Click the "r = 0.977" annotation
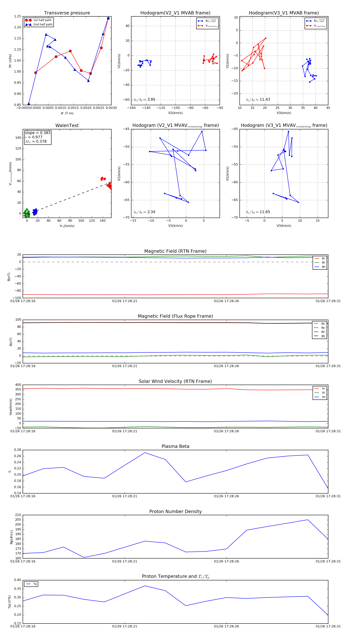 click(x=34, y=137)
